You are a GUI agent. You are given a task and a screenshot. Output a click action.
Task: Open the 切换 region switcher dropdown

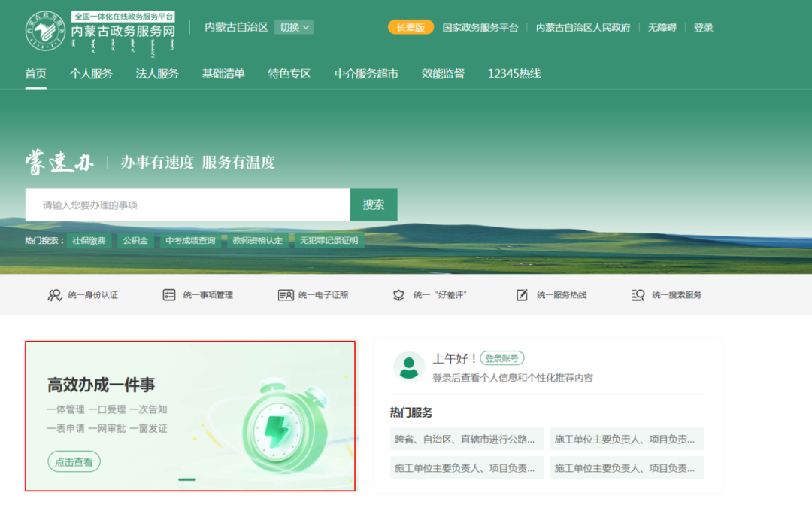(295, 26)
